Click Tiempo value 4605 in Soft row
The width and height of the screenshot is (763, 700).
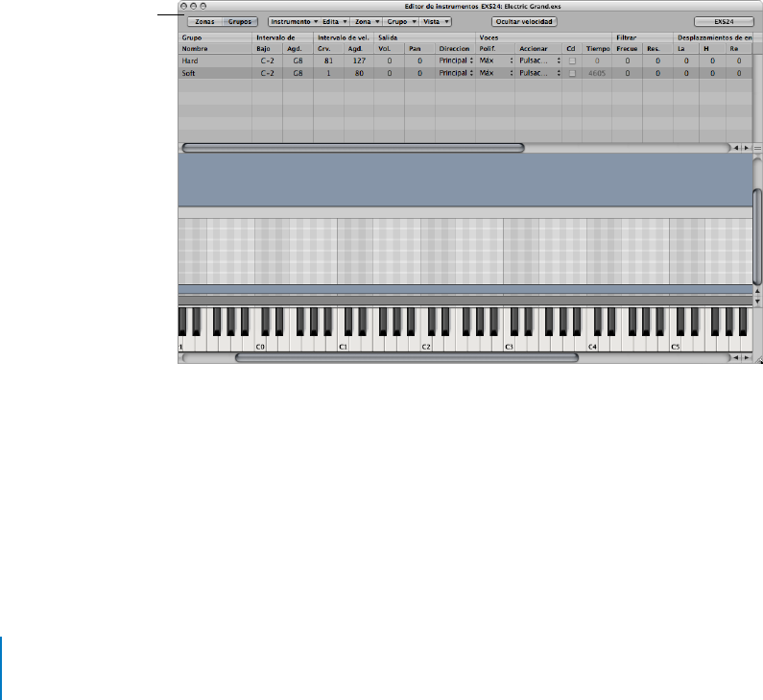597,73
